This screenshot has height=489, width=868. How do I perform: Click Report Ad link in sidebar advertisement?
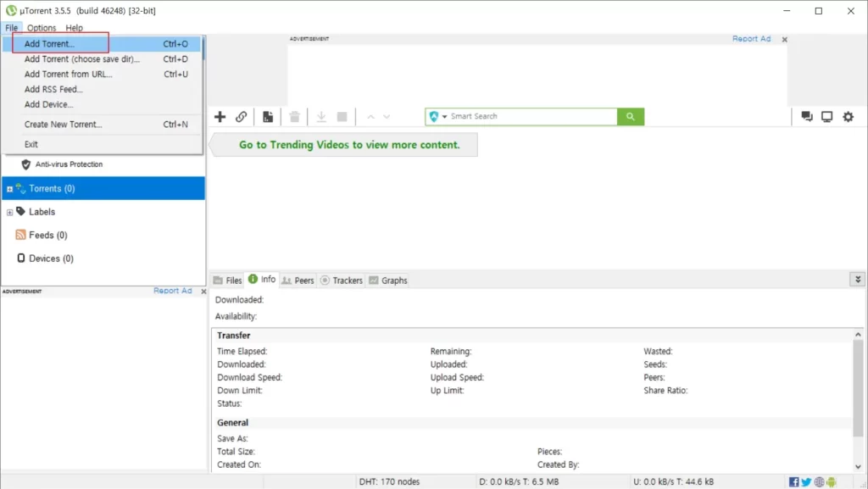[x=173, y=291]
